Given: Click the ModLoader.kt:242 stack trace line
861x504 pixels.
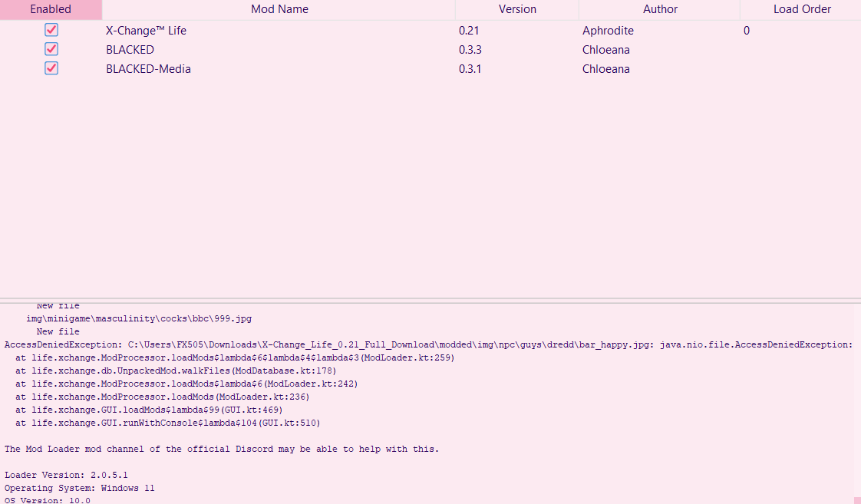Looking at the screenshot, I should (x=186, y=384).
